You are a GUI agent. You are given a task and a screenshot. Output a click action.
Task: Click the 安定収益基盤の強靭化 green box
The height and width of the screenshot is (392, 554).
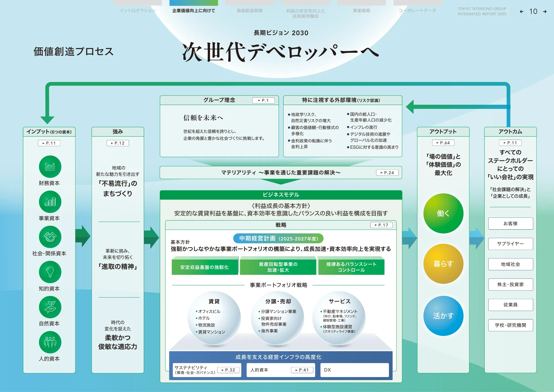[204, 267]
